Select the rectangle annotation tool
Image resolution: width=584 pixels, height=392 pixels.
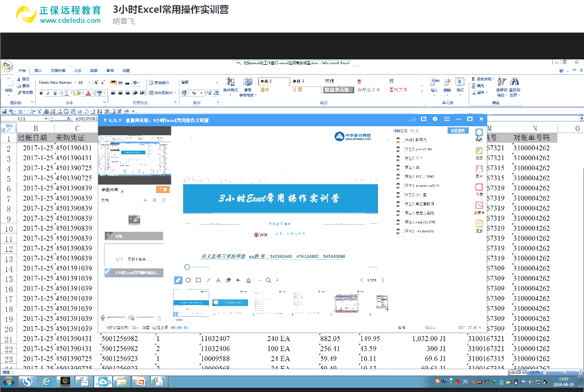coord(197,280)
